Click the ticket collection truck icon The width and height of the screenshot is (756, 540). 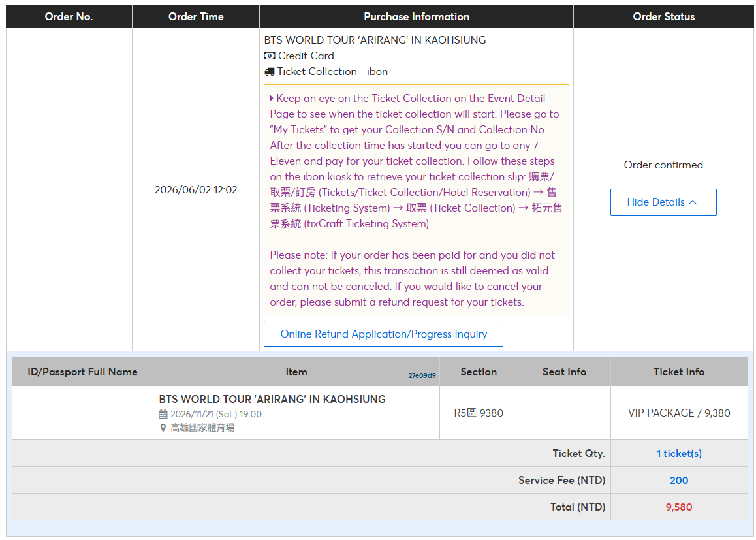tap(269, 72)
